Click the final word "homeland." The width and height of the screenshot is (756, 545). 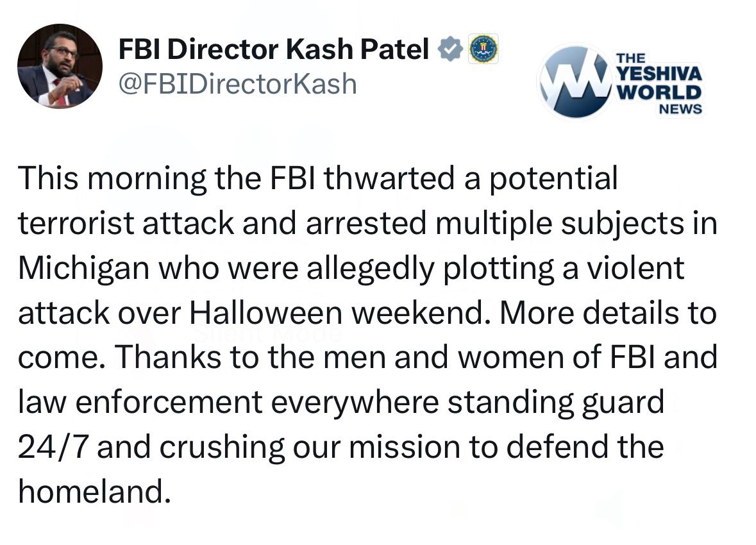pos(96,492)
